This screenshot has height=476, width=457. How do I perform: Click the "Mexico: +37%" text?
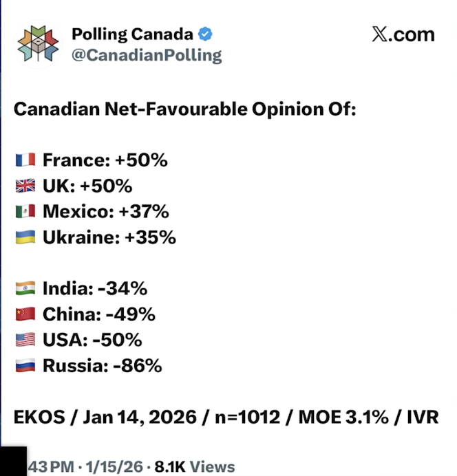point(105,212)
